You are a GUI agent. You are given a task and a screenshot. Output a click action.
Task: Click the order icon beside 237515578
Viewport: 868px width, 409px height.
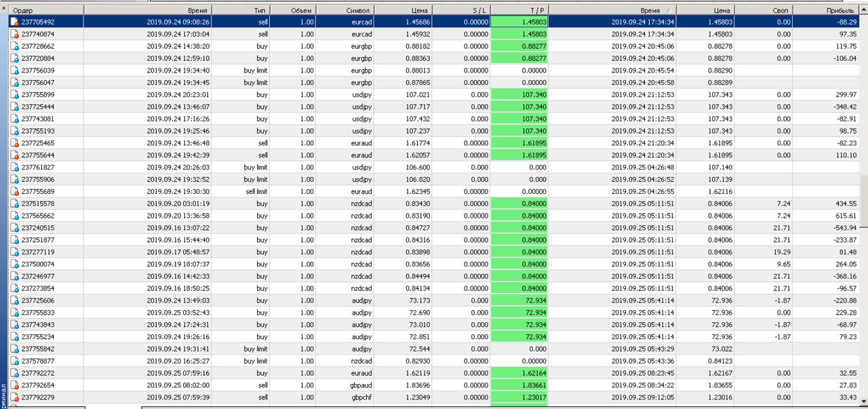tap(14, 203)
